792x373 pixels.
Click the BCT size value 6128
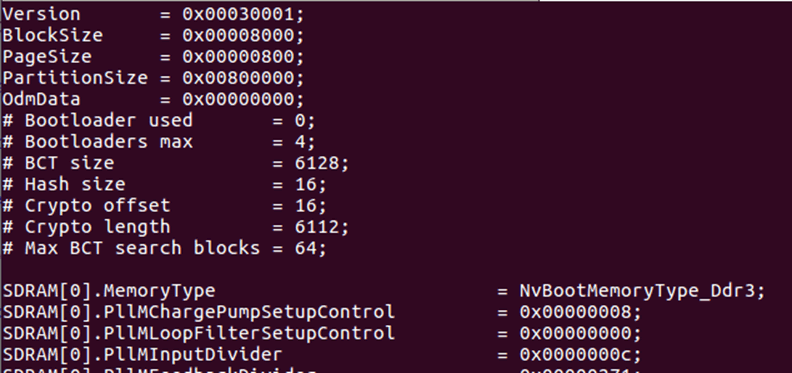pyautogui.click(x=317, y=163)
